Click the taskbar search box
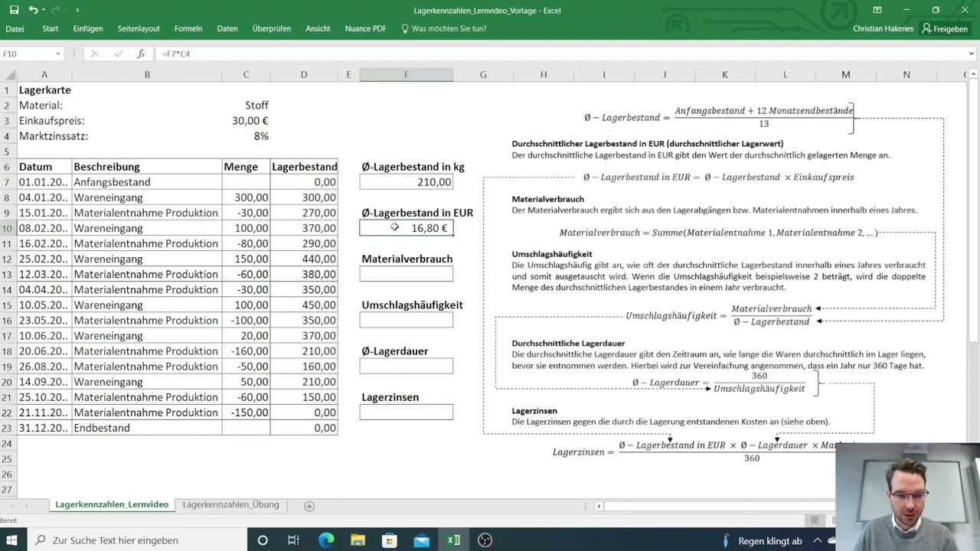This screenshot has height=551, width=980. point(136,540)
